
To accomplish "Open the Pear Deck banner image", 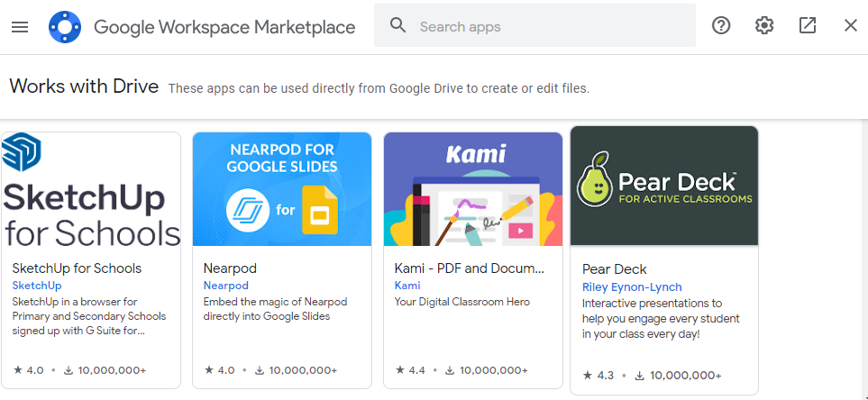I will tap(664, 186).
